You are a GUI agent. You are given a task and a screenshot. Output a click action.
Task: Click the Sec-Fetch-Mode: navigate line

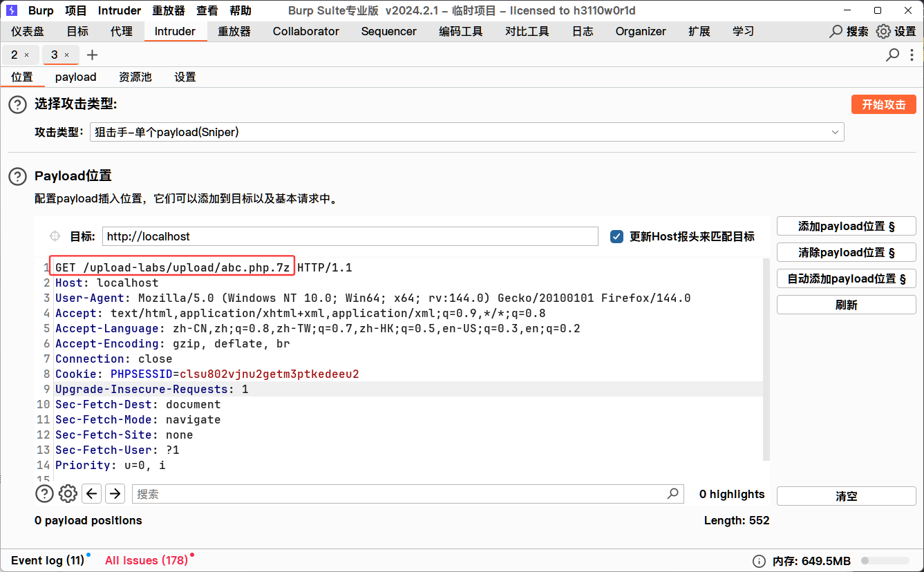pos(138,420)
